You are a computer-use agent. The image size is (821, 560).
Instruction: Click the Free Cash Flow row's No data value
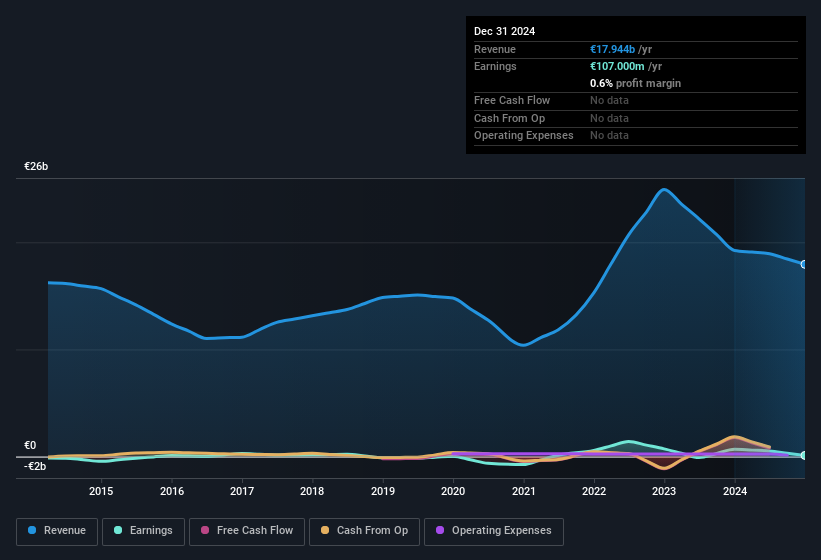pos(609,100)
